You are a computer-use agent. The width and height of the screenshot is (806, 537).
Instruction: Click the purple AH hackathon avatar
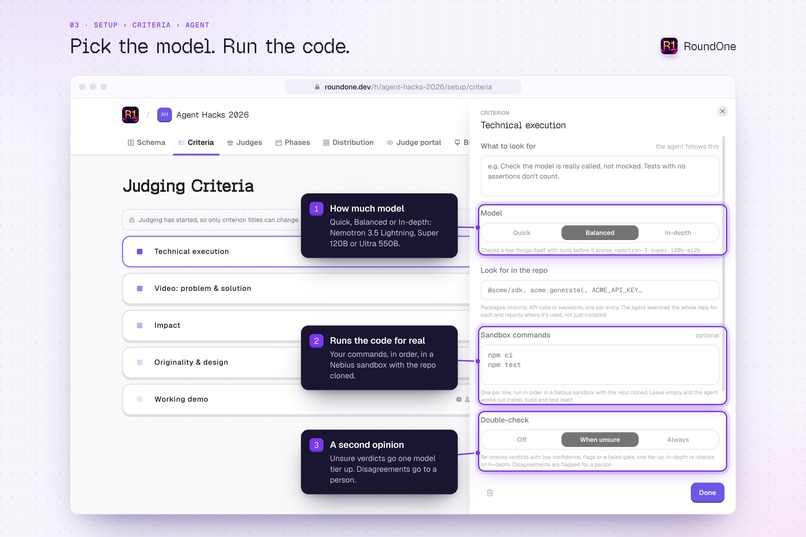[x=164, y=115]
